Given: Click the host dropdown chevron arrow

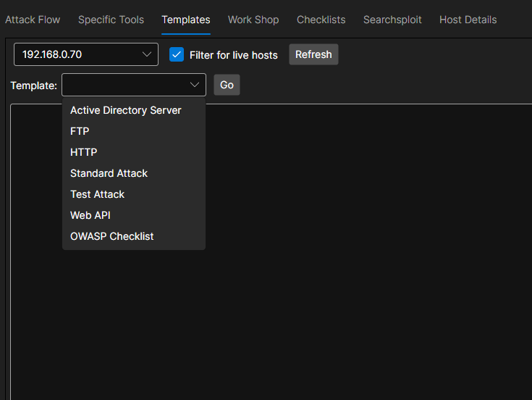Looking at the screenshot, I should pyautogui.click(x=147, y=54).
